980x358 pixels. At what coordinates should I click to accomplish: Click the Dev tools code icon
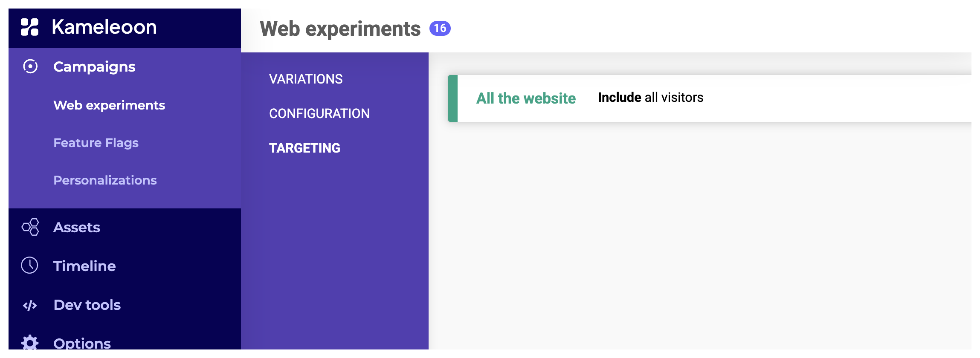[x=30, y=305]
